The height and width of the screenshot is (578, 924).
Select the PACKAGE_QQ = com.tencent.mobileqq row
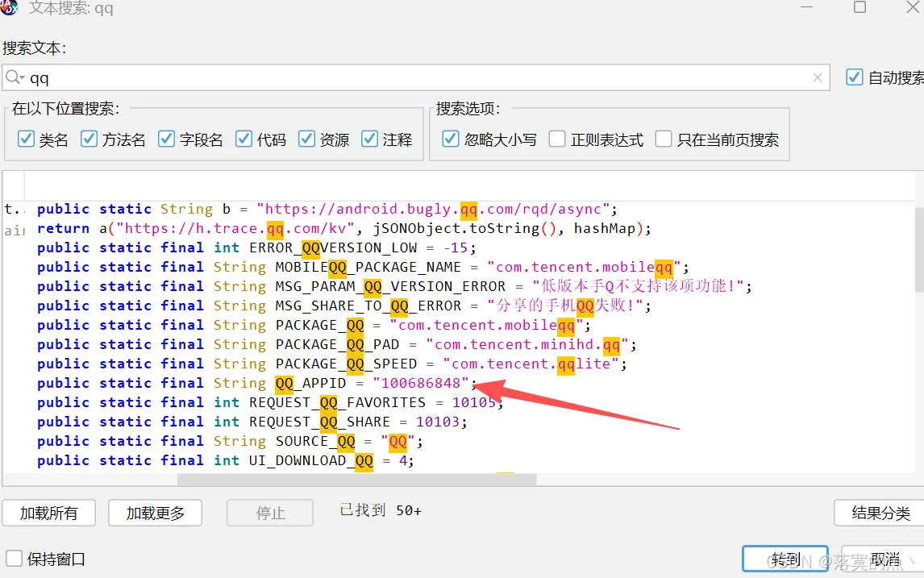pos(460,325)
